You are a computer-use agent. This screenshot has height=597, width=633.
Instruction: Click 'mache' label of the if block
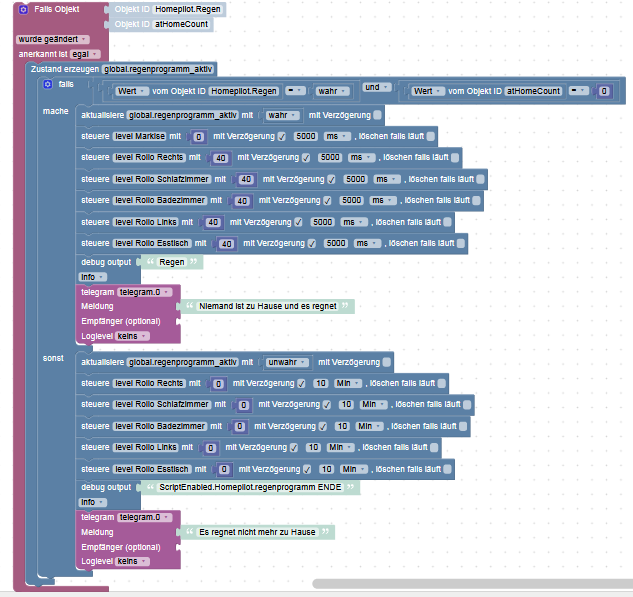click(56, 111)
